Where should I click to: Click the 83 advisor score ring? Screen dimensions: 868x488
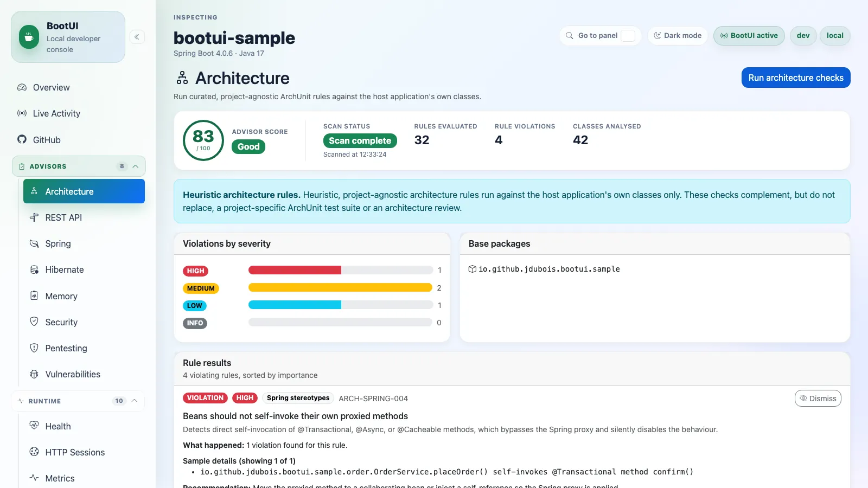tap(203, 140)
